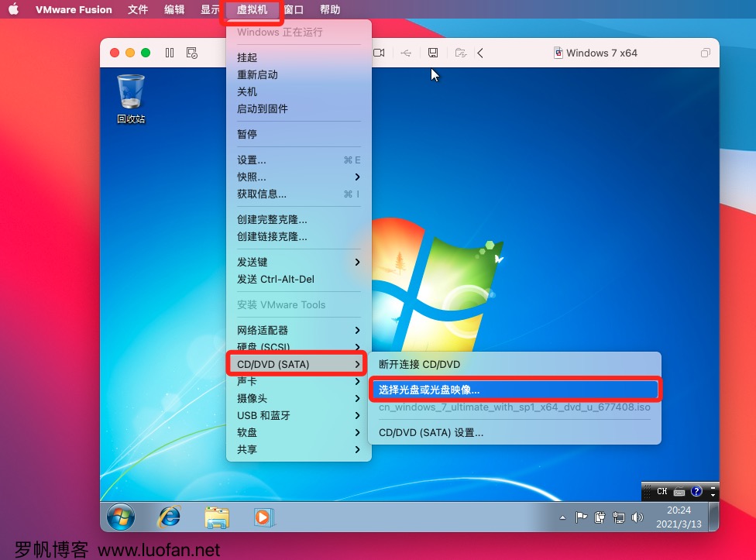Open the Windows 7 Start button
Viewport: 756px width, 560px height.
click(121, 517)
